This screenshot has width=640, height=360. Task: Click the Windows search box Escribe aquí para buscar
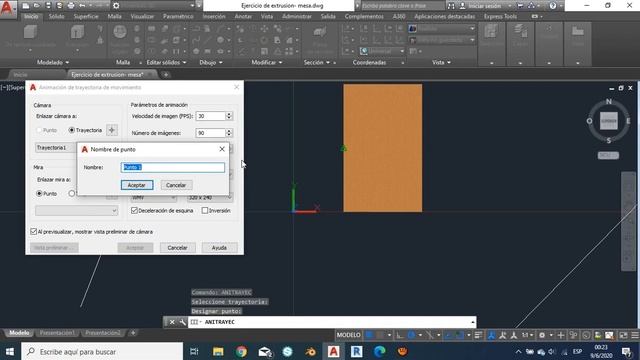102,351
